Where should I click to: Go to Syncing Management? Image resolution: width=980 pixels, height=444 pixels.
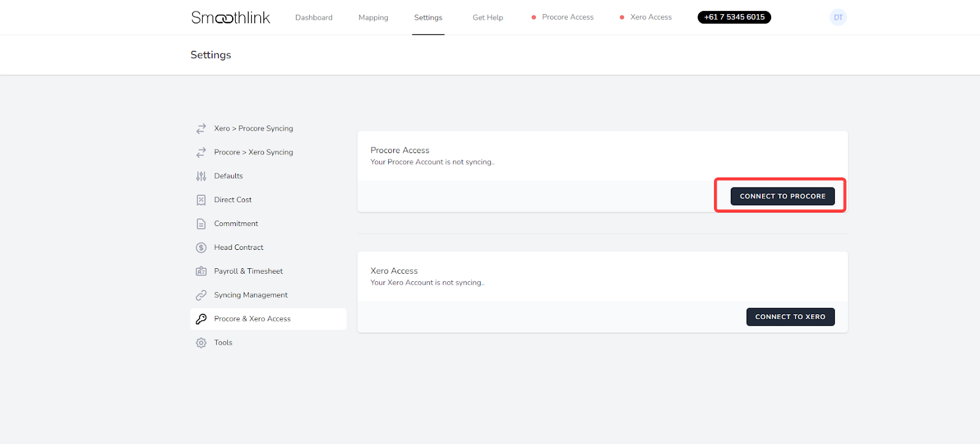[268, 295]
